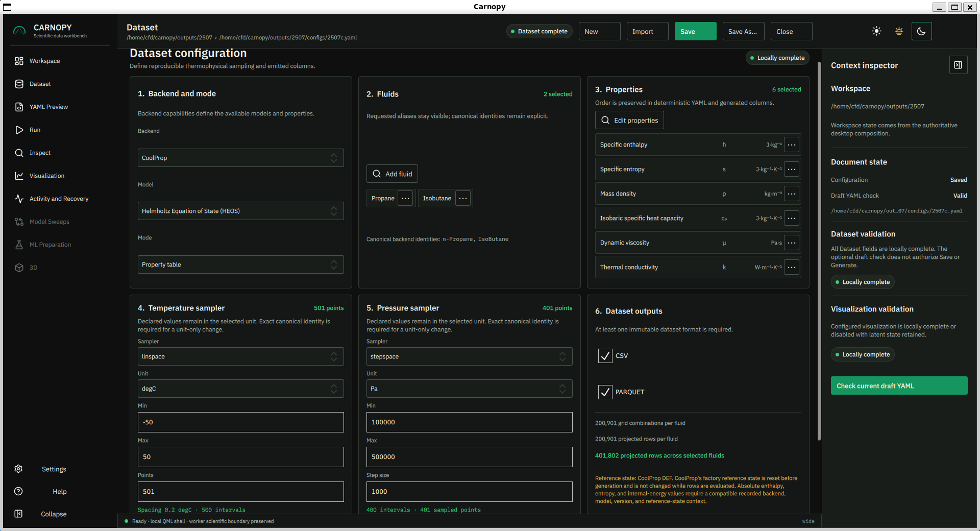
Task: Click the green Save button
Action: (x=695, y=31)
